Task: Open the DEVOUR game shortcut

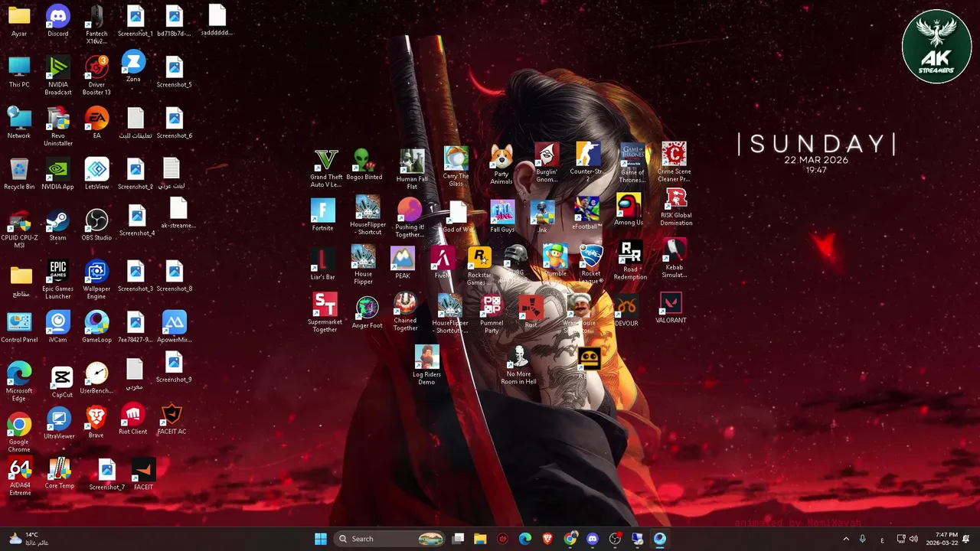Action: (626, 311)
